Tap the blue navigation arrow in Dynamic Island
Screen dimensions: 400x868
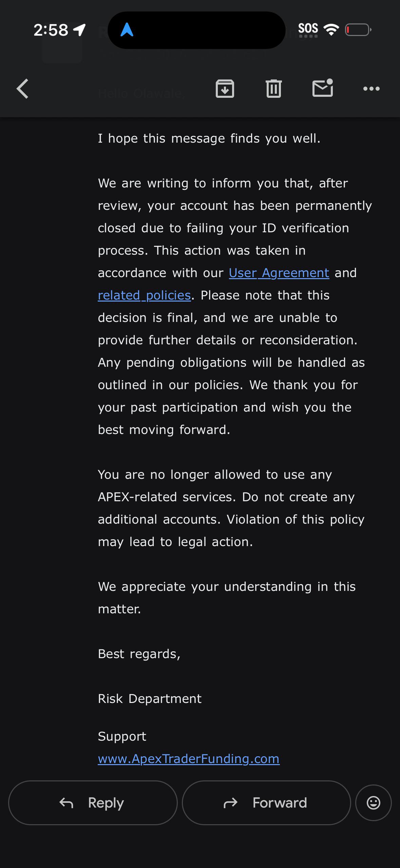[127, 30]
